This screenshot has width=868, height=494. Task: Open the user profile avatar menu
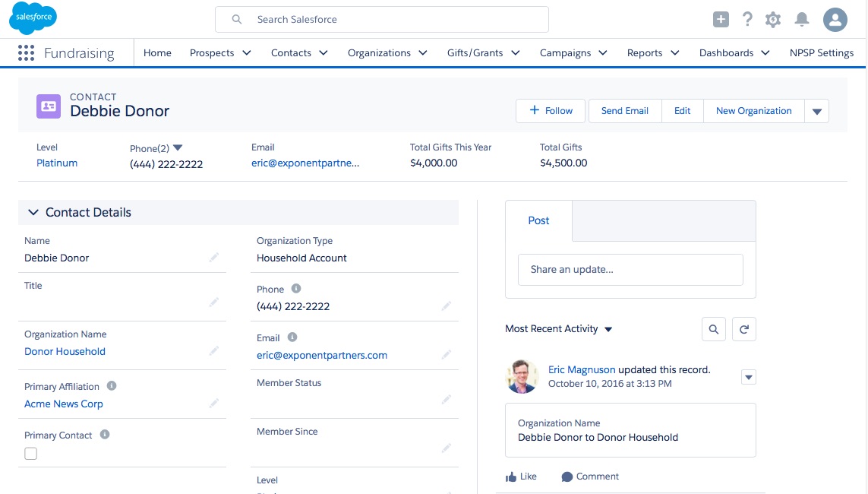835,20
